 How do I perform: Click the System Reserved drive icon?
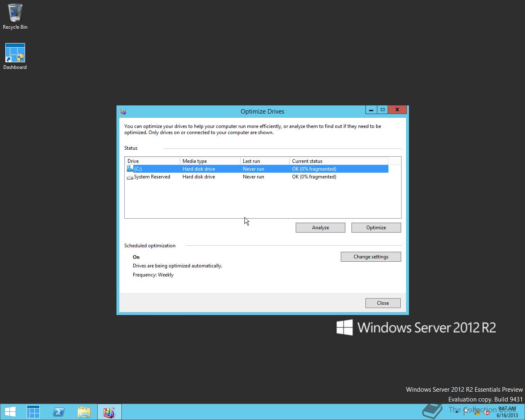click(130, 177)
